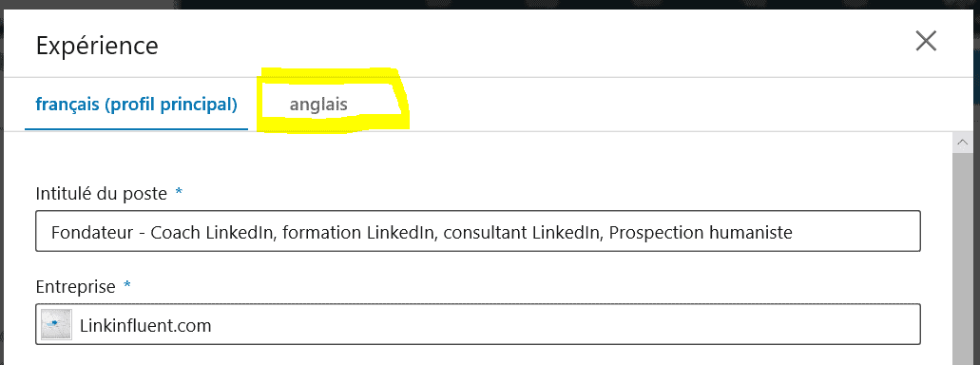The height and width of the screenshot is (365, 980).
Task: Click the Entreprise field label
Action: [x=76, y=286]
